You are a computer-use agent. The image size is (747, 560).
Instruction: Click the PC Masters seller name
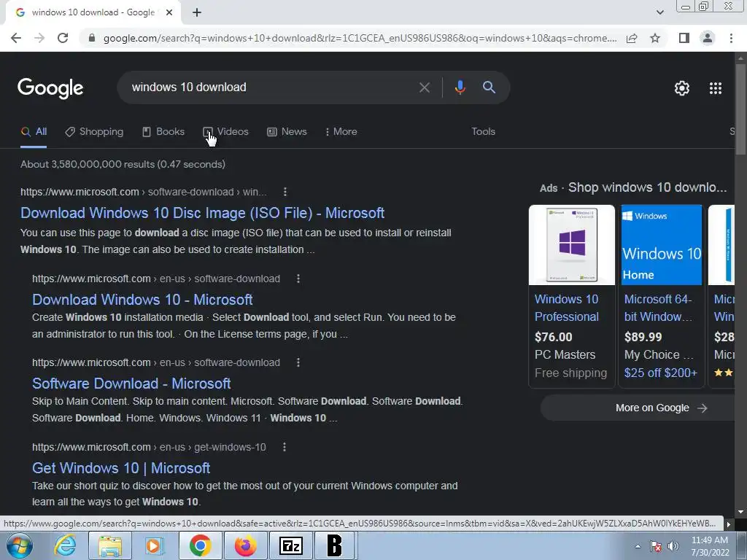pos(565,355)
